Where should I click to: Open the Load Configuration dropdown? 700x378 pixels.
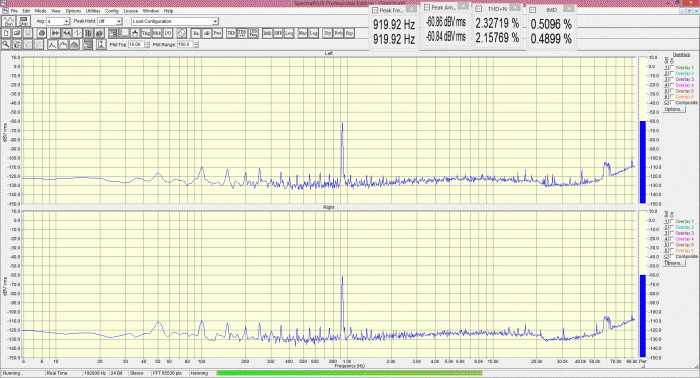tap(215, 21)
